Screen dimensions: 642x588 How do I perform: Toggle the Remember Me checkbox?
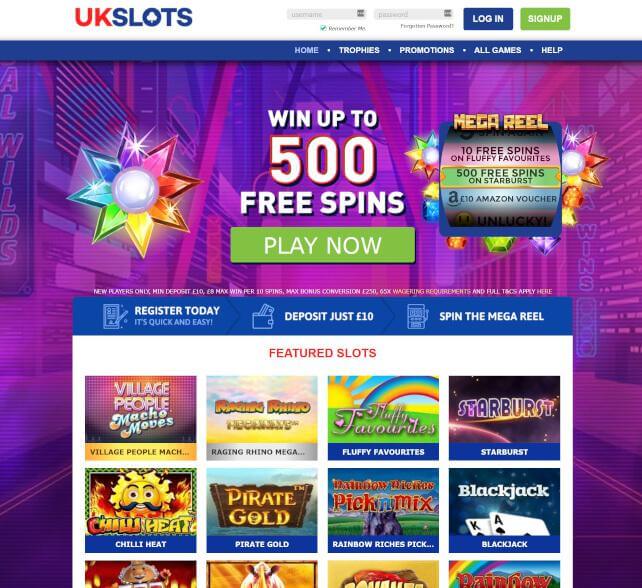[323, 28]
